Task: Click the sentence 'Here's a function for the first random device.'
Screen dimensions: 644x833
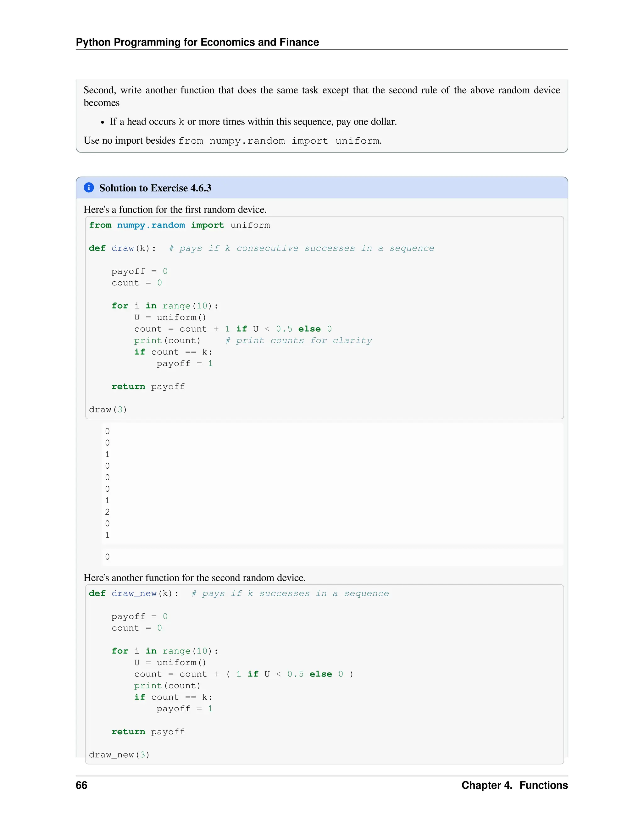Action: (175, 209)
